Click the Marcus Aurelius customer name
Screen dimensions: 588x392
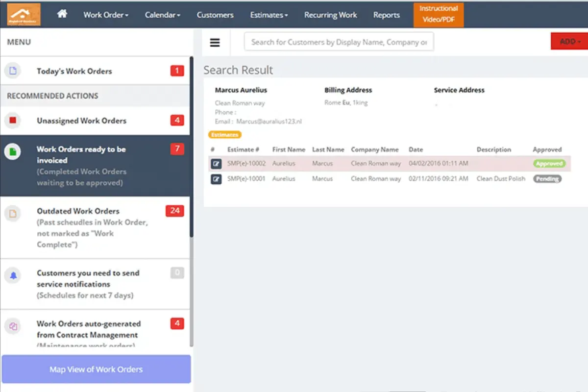[241, 90]
